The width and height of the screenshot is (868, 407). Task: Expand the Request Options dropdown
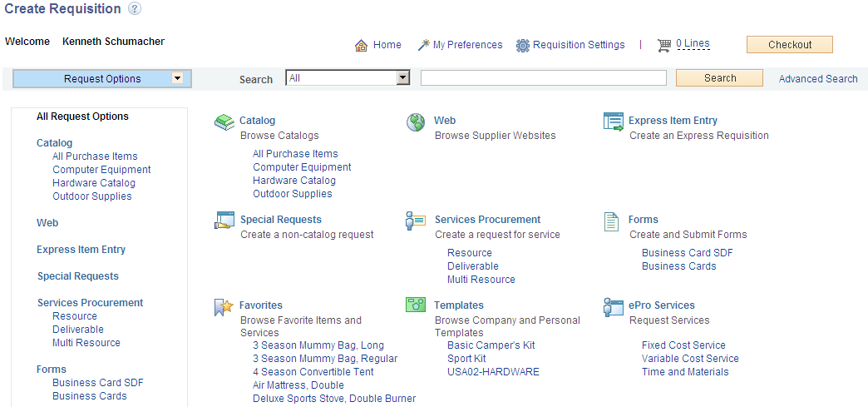click(x=177, y=78)
